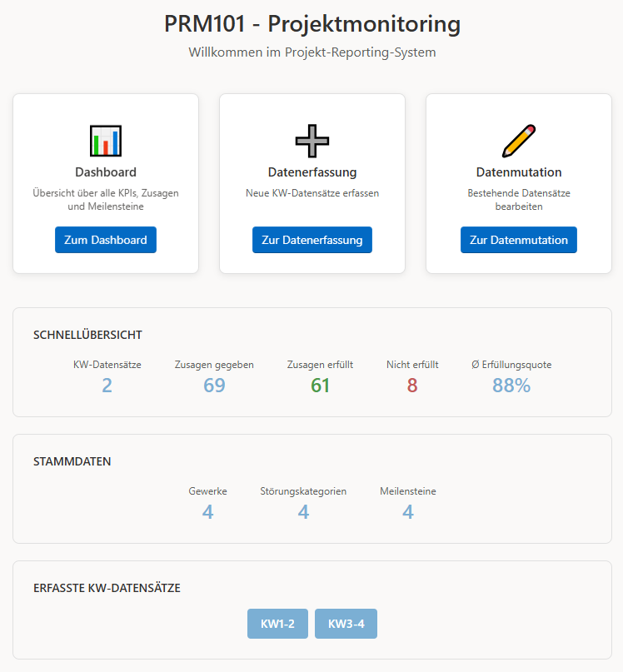Click the Zusagen erfüllt label

pyautogui.click(x=321, y=365)
